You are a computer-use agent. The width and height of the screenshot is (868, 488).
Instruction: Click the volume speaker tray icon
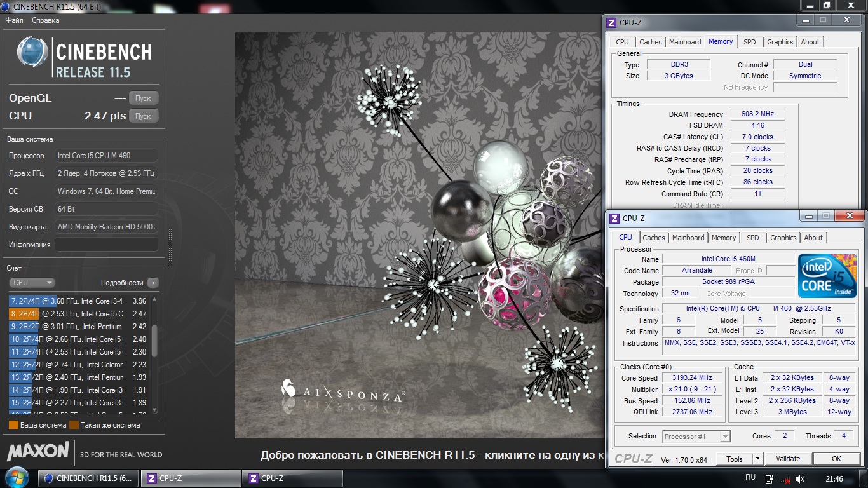click(801, 479)
